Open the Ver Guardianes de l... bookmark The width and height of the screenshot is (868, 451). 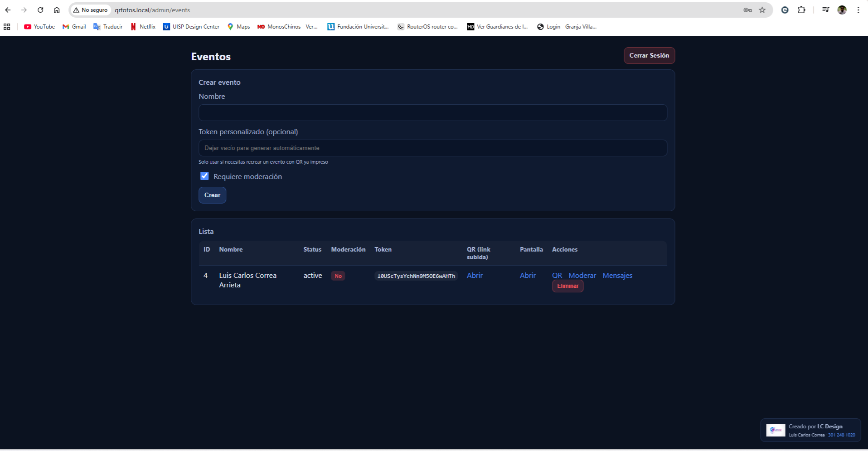click(x=497, y=27)
